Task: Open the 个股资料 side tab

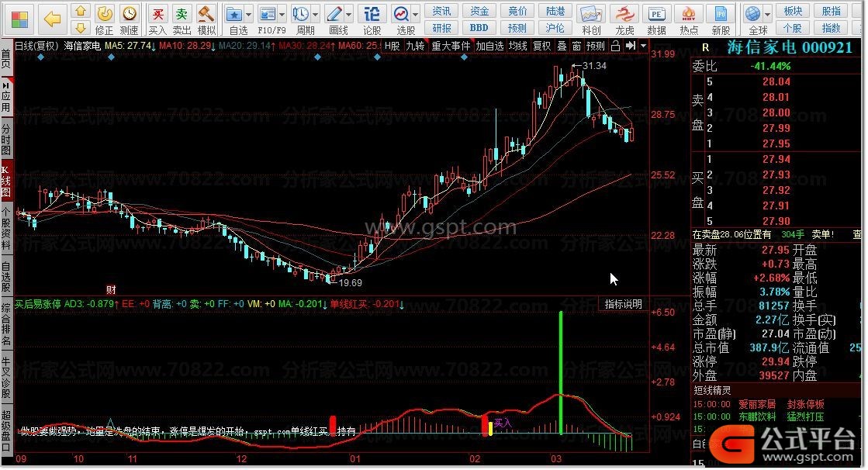Action: (6, 229)
